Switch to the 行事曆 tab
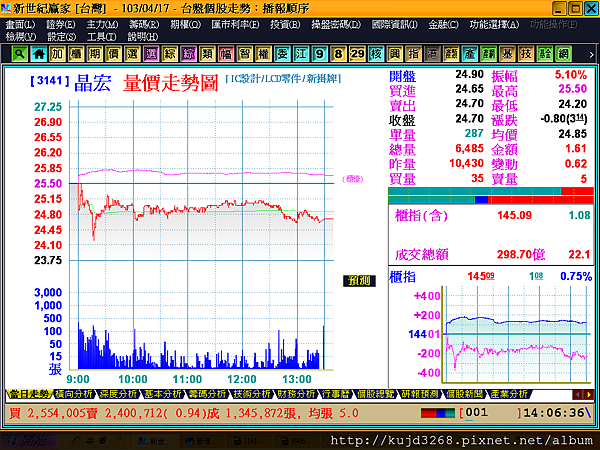 [336, 394]
